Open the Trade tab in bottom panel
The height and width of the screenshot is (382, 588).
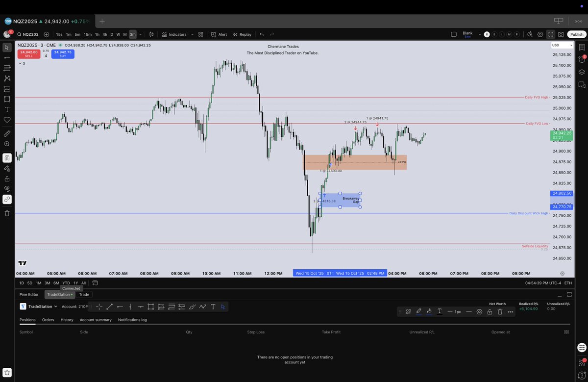[84, 294]
